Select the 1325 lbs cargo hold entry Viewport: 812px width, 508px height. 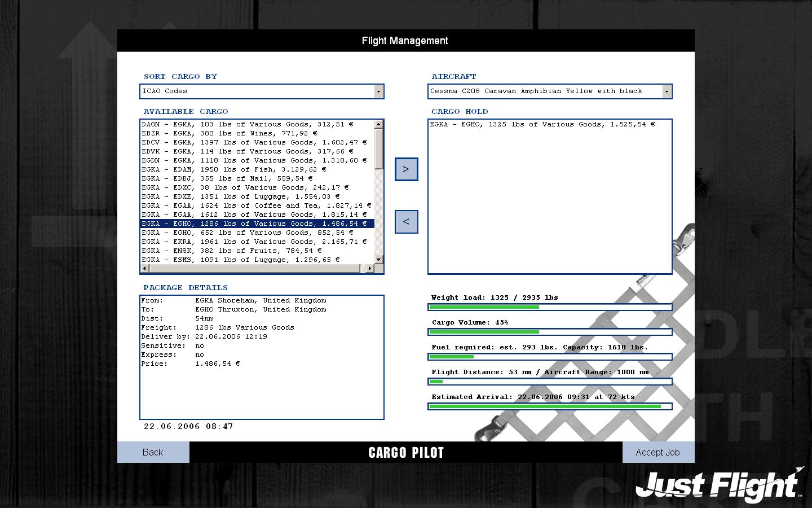point(550,124)
